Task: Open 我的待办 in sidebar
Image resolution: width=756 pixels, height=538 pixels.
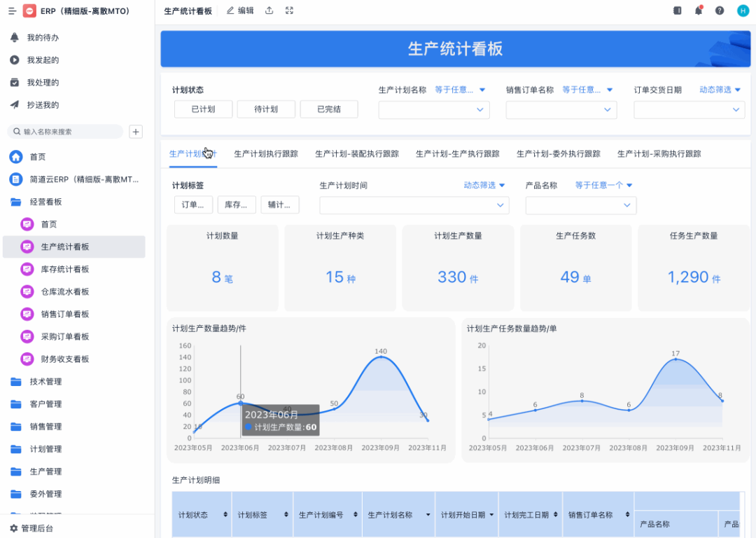Action: [x=43, y=37]
